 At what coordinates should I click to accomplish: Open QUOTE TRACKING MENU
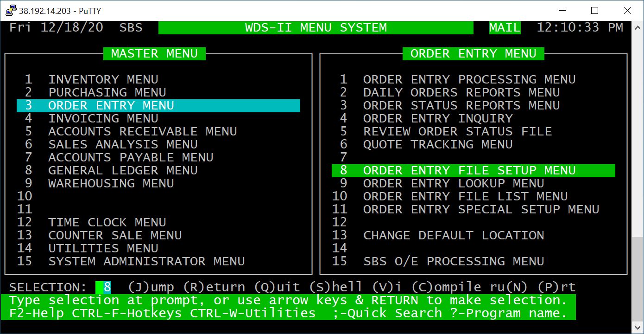tap(438, 144)
